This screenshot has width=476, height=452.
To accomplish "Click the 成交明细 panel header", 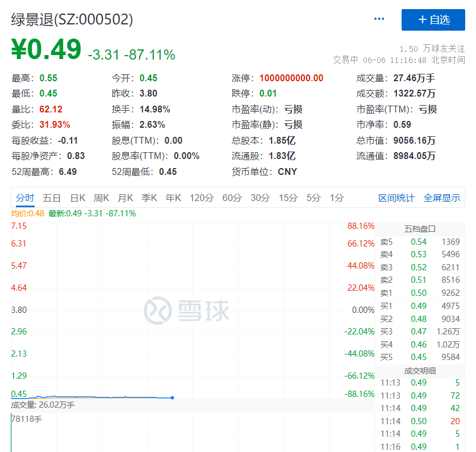I will click(420, 371).
